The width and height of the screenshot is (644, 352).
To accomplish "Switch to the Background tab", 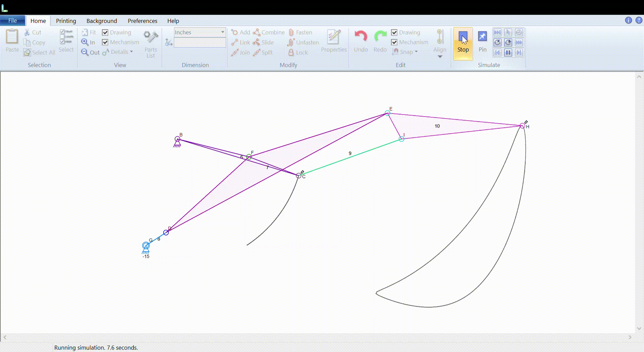I will 102,21.
